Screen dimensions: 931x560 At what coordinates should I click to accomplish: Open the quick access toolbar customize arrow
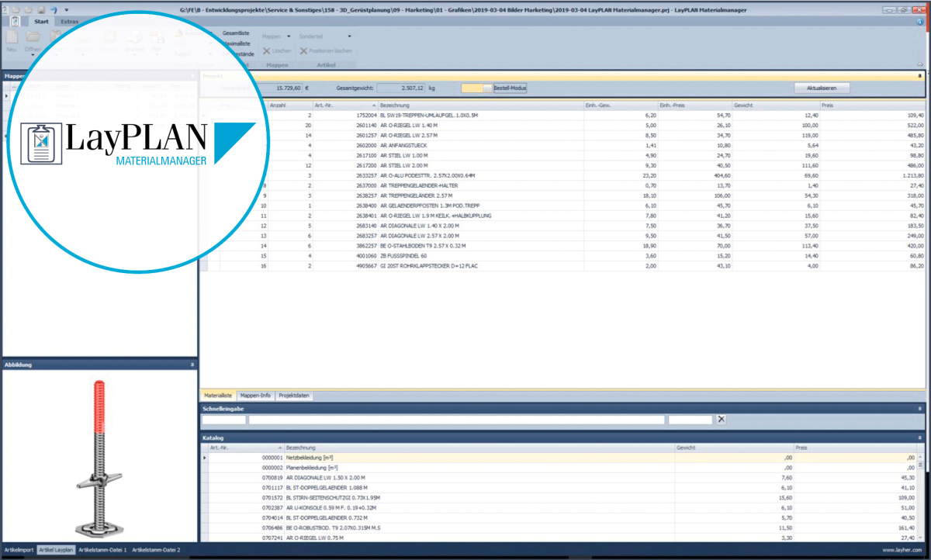pos(66,9)
